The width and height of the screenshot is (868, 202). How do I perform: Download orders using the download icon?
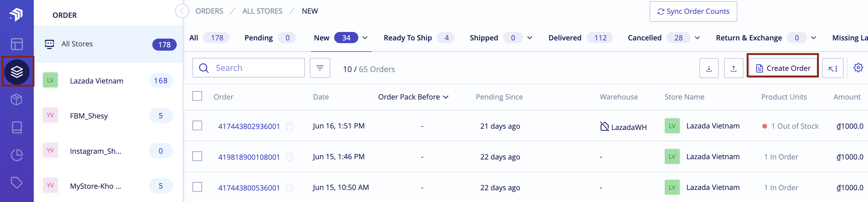click(x=709, y=68)
